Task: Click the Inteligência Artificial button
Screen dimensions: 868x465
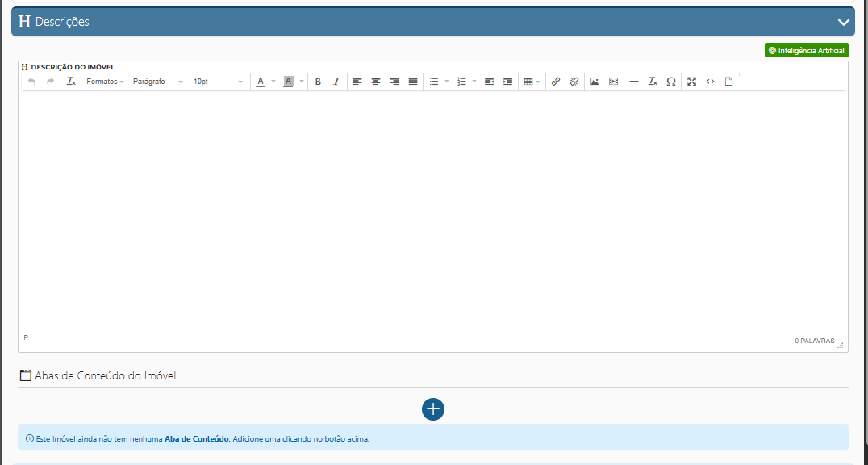Action: 807,50
